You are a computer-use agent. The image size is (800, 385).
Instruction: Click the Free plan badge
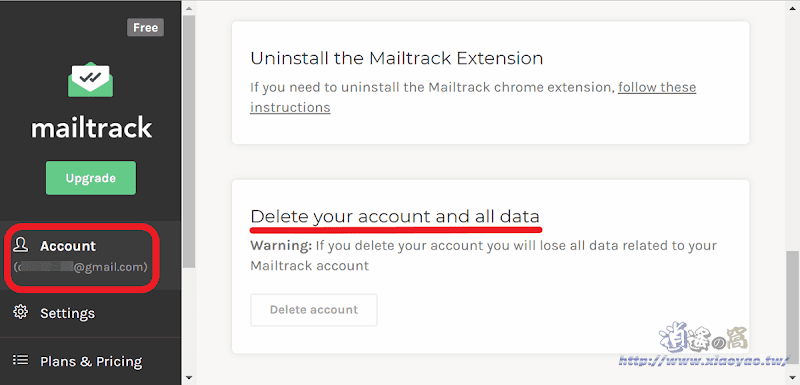coord(145,28)
